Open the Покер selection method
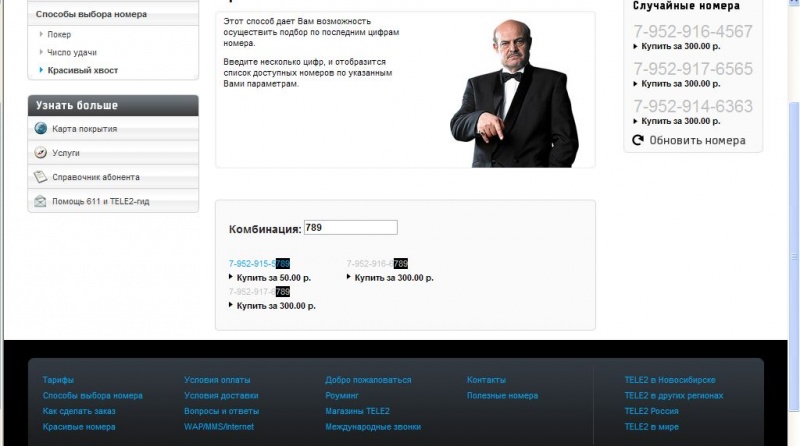This screenshot has height=446, width=800. click(59, 35)
